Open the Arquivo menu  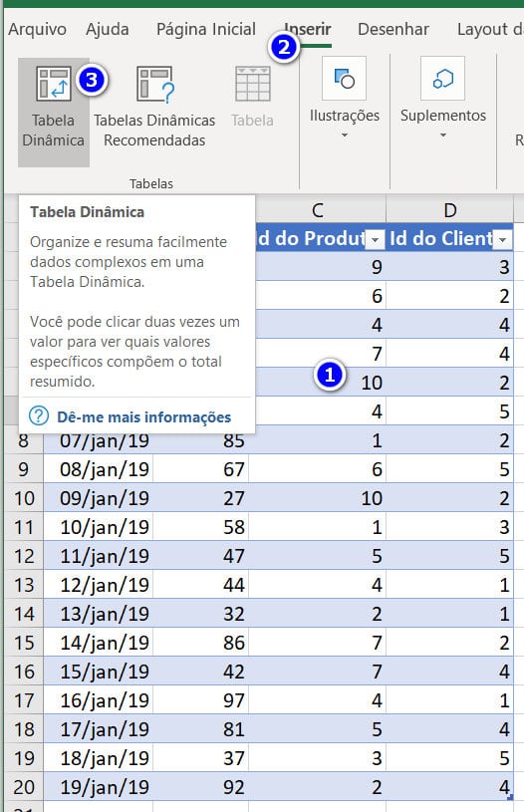pos(37,30)
